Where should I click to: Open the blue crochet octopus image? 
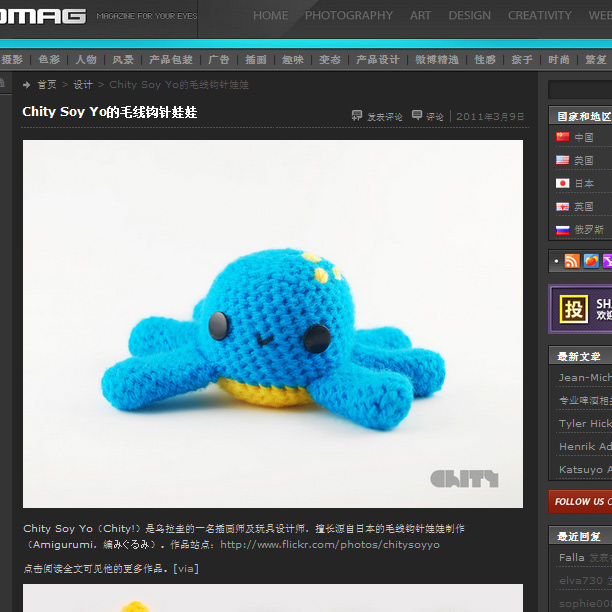(273, 324)
